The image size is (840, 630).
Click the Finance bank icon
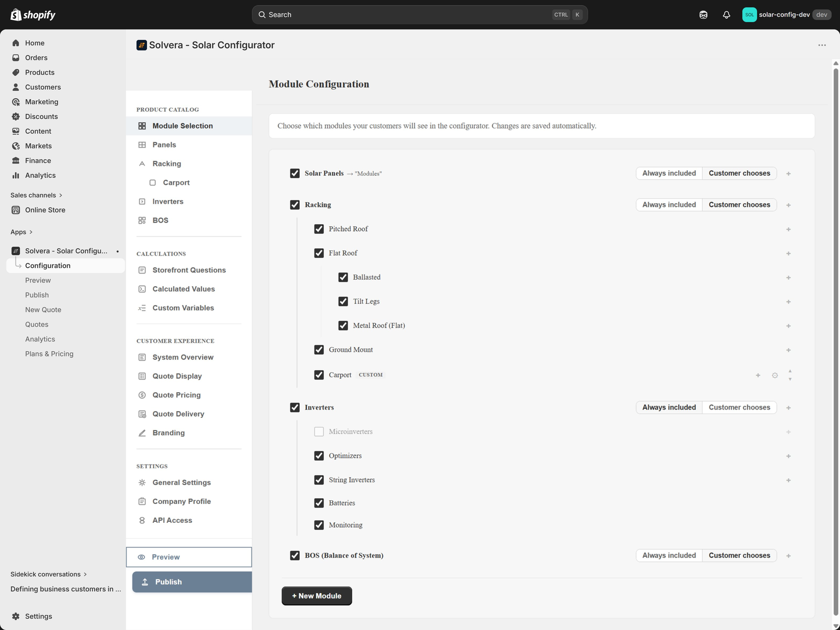16,161
